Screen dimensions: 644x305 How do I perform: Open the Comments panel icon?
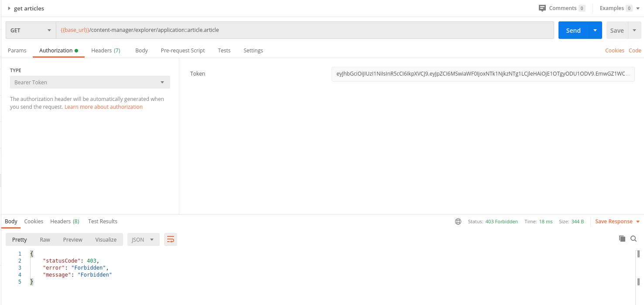coord(542,8)
